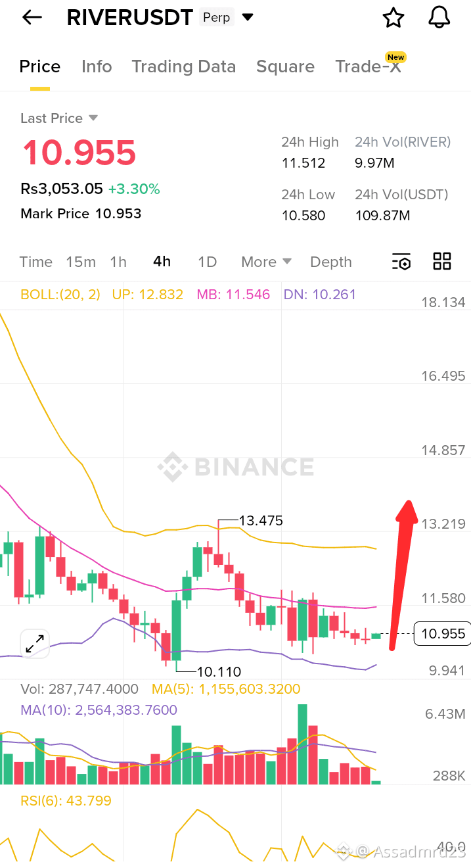The image size is (471, 868).
Task: Tap the DN: 10.261 Bollinger value
Action: point(320,295)
